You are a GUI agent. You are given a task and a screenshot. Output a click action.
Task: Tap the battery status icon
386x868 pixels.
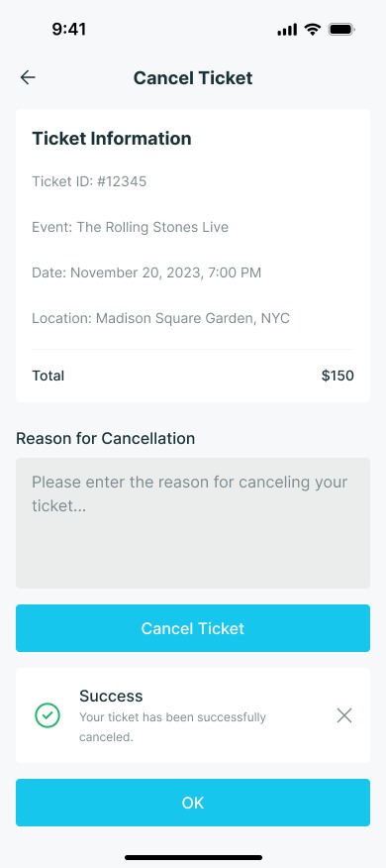[341, 30]
